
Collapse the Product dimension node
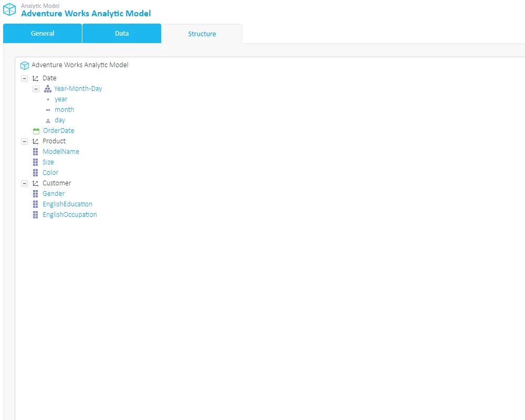pyautogui.click(x=25, y=141)
